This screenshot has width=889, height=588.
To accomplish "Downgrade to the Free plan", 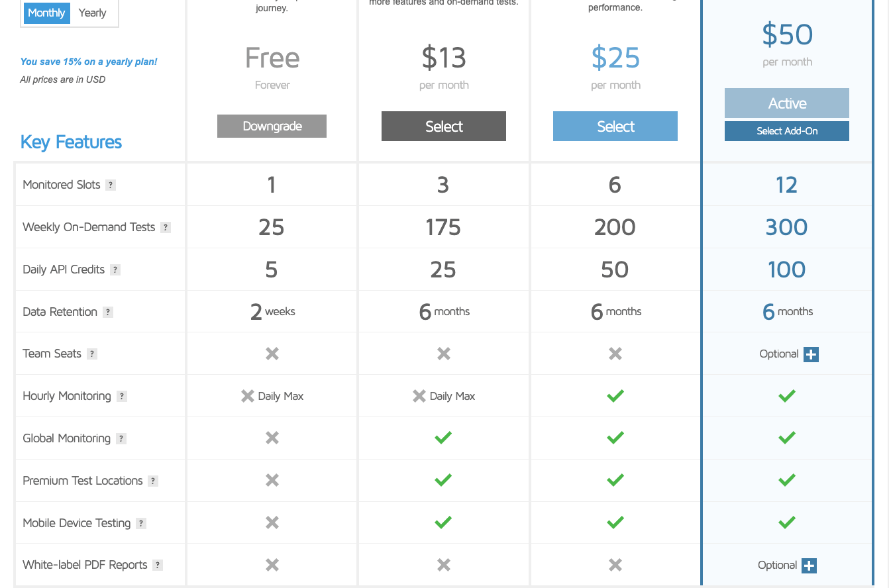I will 272,126.
